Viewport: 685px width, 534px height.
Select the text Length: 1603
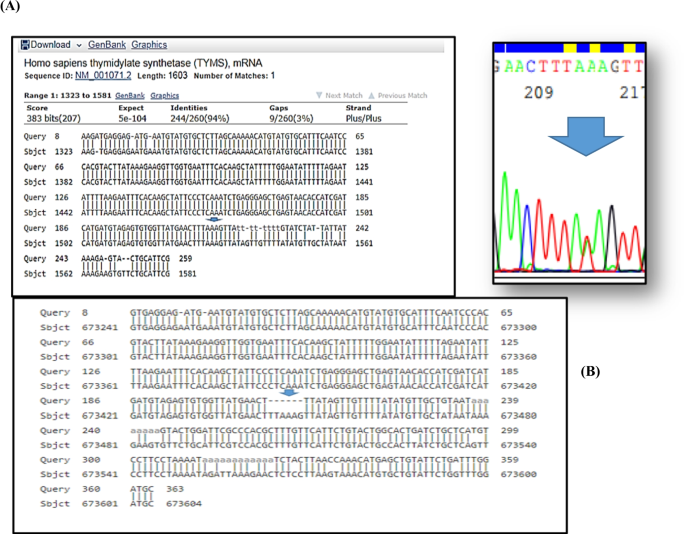pos(162,76)
